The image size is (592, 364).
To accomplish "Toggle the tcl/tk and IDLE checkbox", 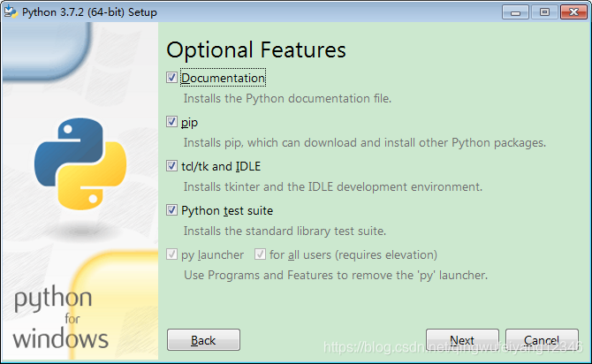I will (171, 166).
